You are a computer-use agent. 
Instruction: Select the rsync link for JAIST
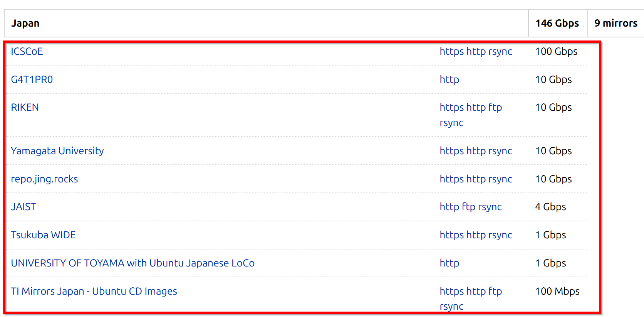[490, 207]
